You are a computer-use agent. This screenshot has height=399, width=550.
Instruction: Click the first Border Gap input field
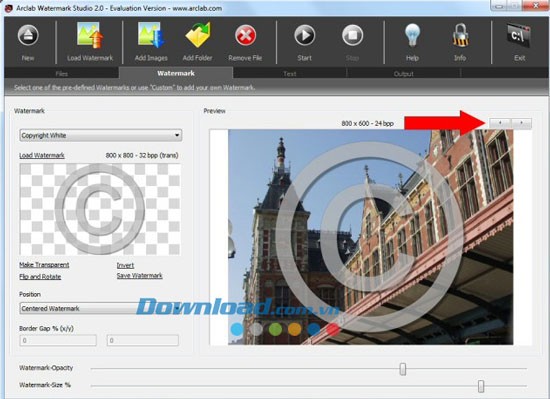[x=58, y=340]
